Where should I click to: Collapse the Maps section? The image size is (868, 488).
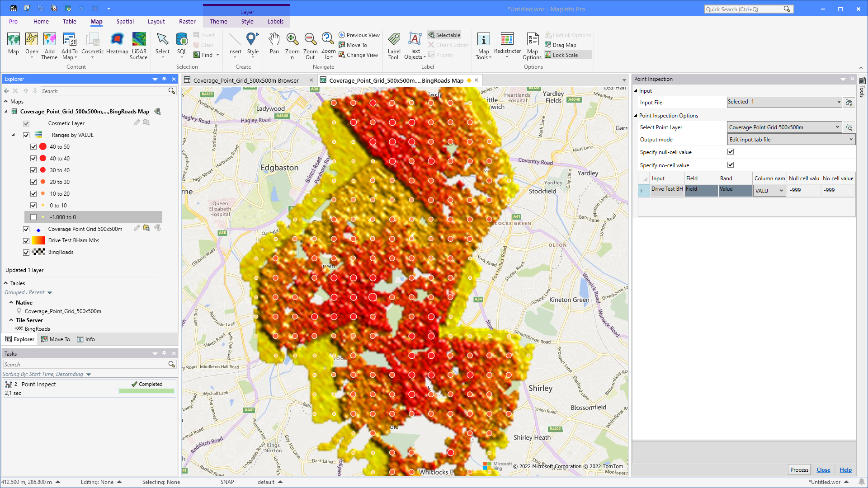[x=6, y=102]
